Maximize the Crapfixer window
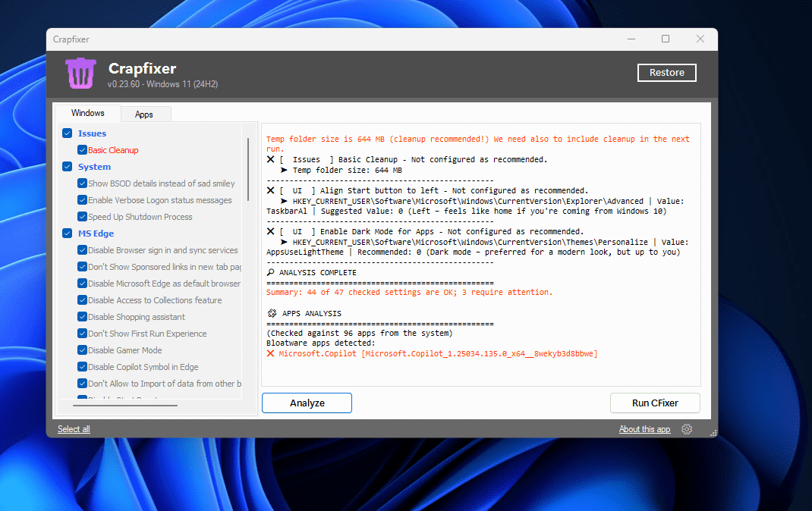Image resolution: width=812 pixels, height=511 pixels. [666, 39]
